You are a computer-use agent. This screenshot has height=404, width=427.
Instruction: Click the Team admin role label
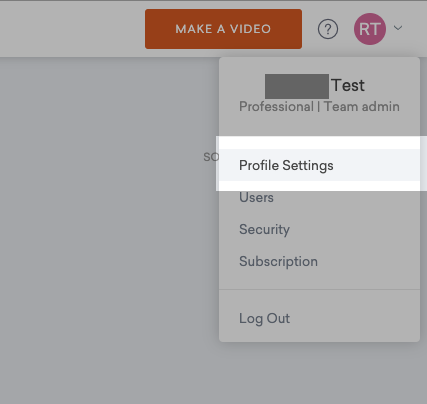tap(362, 107)
